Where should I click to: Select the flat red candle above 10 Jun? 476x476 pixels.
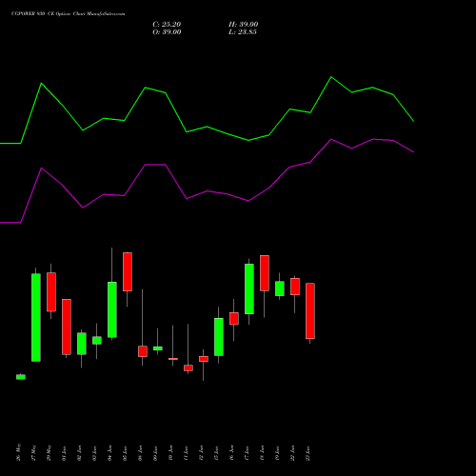(x=173, y=359)
